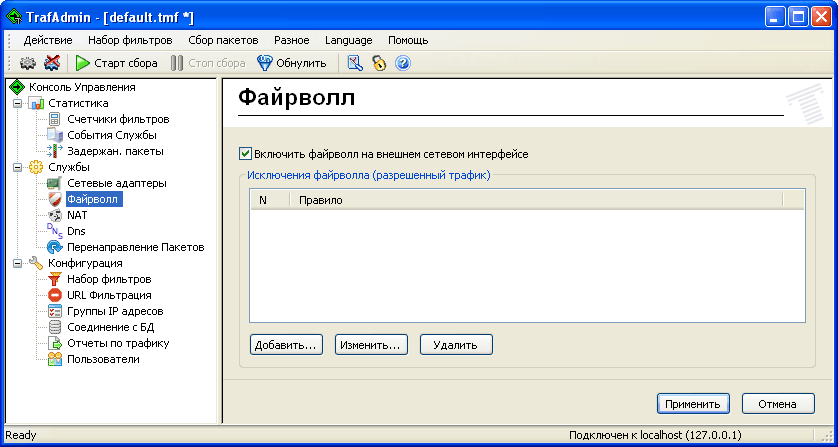
Task: Click status text Подключен к localhost (127.0.0.1)
Action: coord(655,435)
